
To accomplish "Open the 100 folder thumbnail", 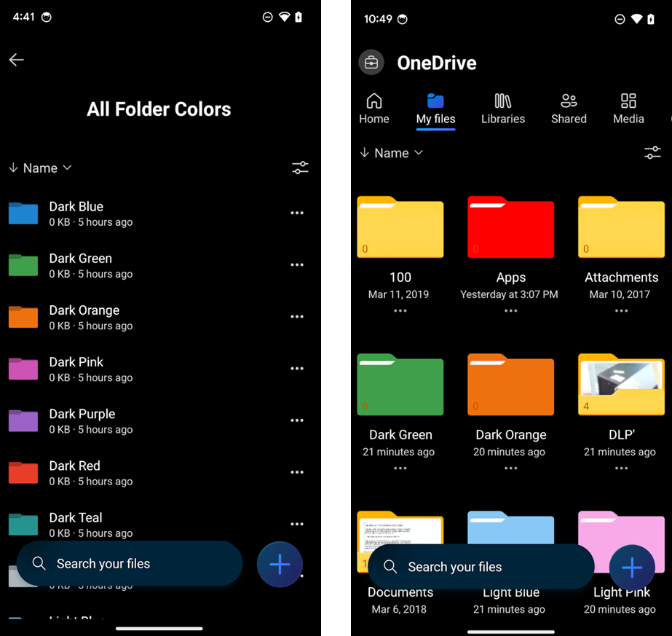I will [400, 227].
